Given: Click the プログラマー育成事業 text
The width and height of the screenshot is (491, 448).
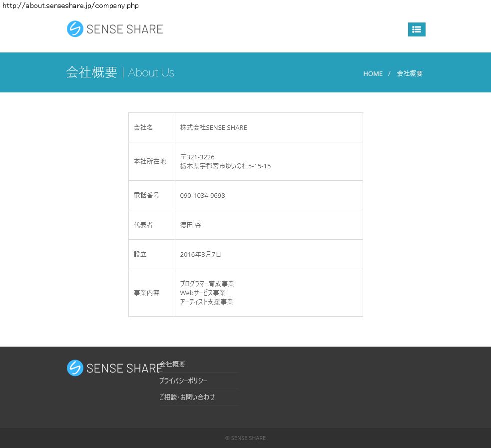Looking at the screenshot, I should coord(207,284).
